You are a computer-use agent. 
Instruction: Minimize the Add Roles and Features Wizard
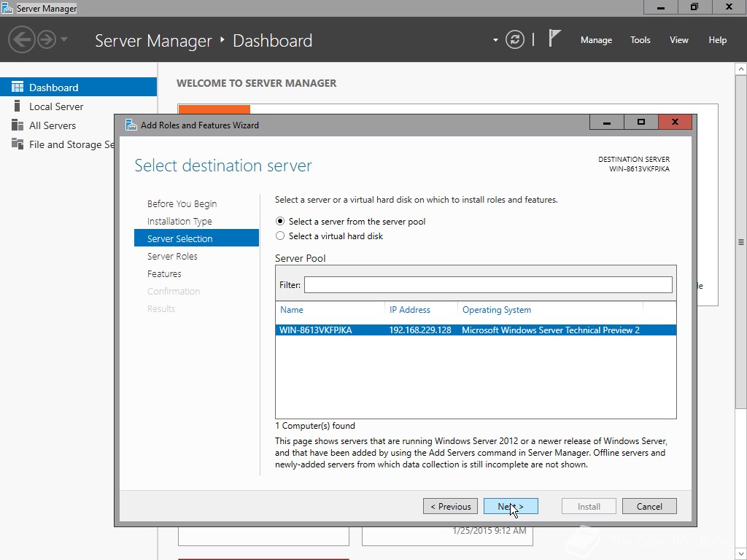[606, 122]
